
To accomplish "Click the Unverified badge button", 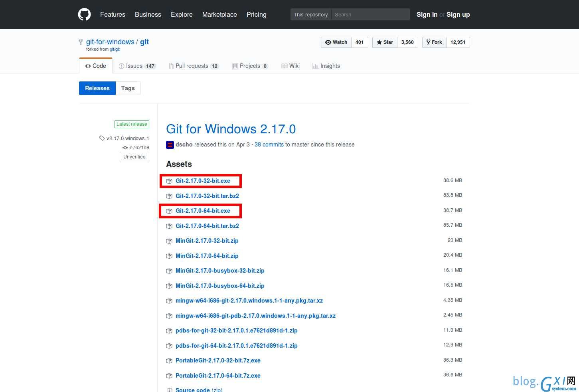I will point(134,157).
